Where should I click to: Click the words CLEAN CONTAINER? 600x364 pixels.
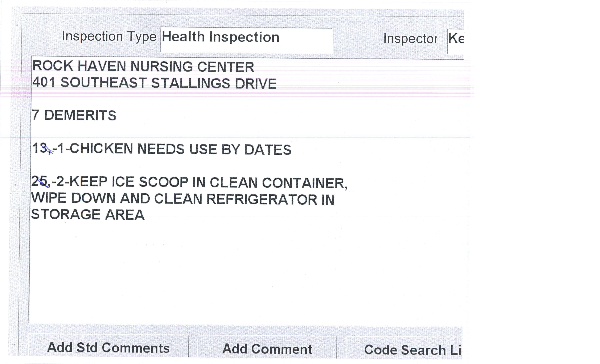278,183
